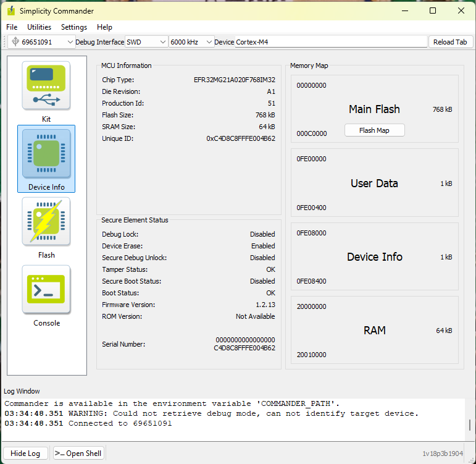Click the USB adapter icon beside 69651091
476x464 pixels.
pos(15,41)
